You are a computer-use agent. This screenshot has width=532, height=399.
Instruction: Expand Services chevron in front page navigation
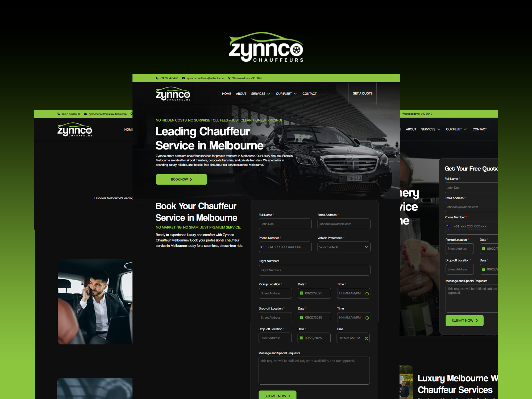click(x=269, y=94)
